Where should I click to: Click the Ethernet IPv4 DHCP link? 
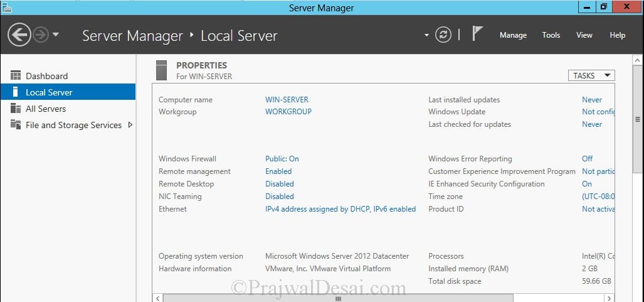coord(340,209)
